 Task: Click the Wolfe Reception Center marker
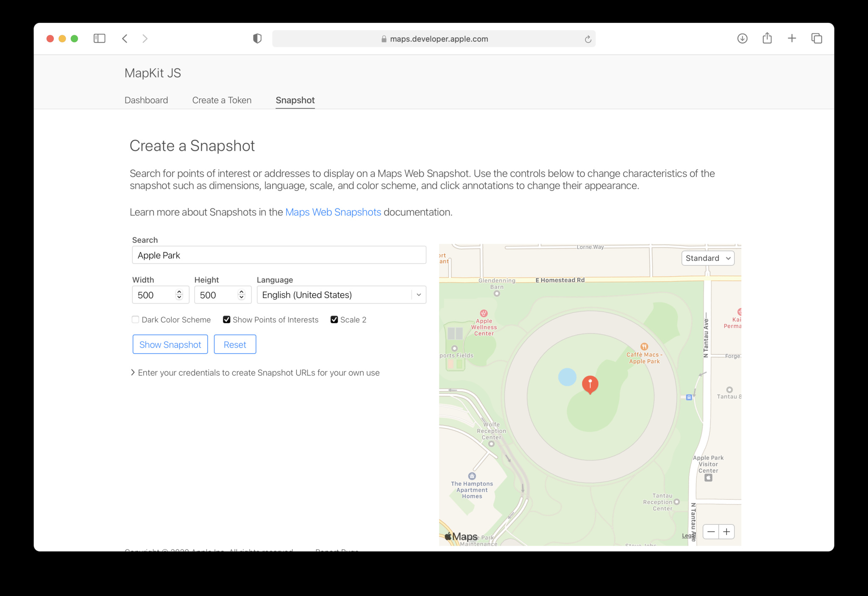click(491, 444)
